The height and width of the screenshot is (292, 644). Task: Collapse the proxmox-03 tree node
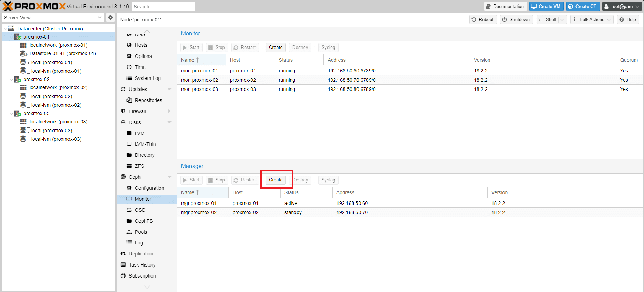point(11,114)
